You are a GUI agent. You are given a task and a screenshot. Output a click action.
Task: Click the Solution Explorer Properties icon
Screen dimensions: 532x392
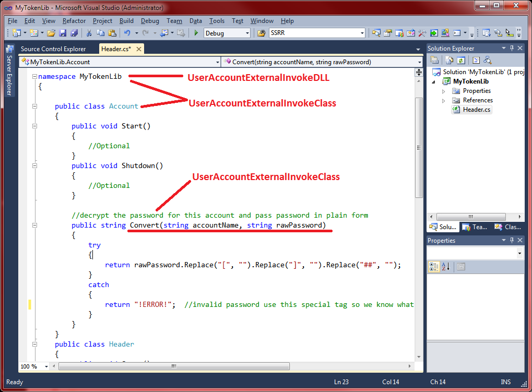[434, 61]
